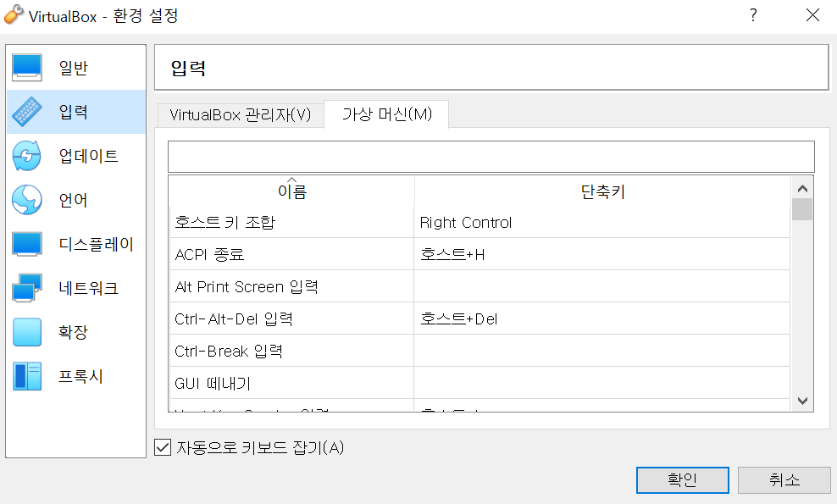Close the 환경 설정 dialog

point(812,15)
